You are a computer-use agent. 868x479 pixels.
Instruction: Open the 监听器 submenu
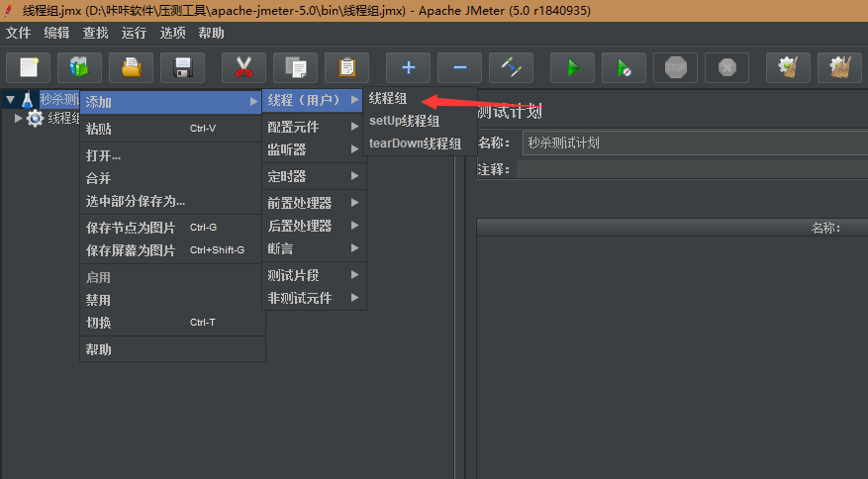coord(313,149)
